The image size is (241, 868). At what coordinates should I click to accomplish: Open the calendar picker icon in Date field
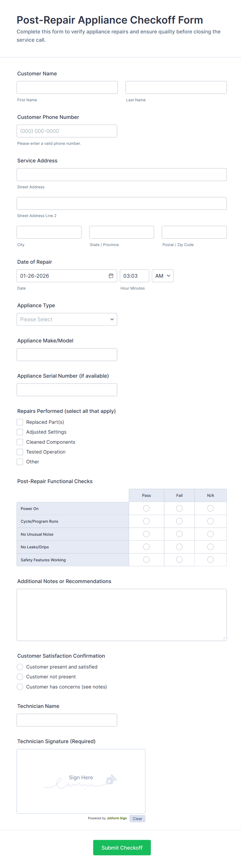pyautogui.click(x=111, y=276)
